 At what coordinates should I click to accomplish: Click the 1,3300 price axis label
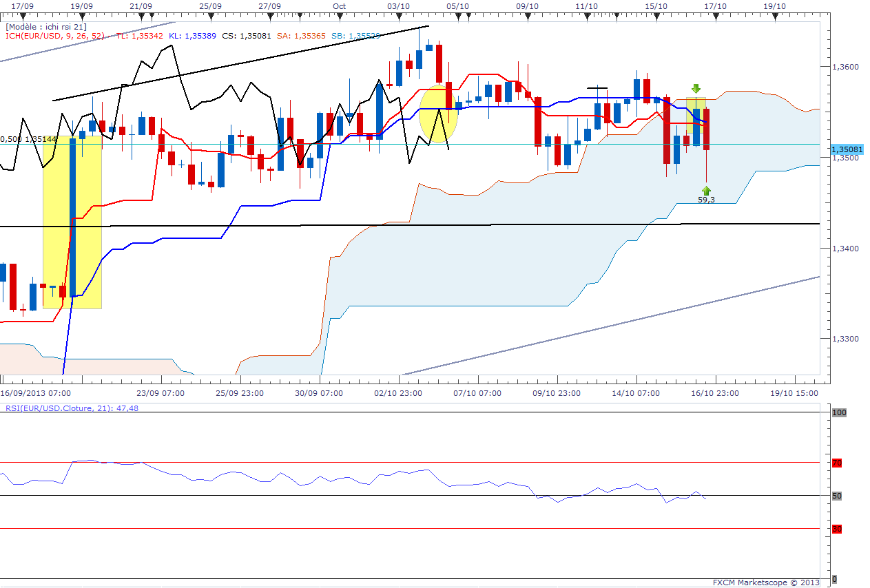point(845,339)
